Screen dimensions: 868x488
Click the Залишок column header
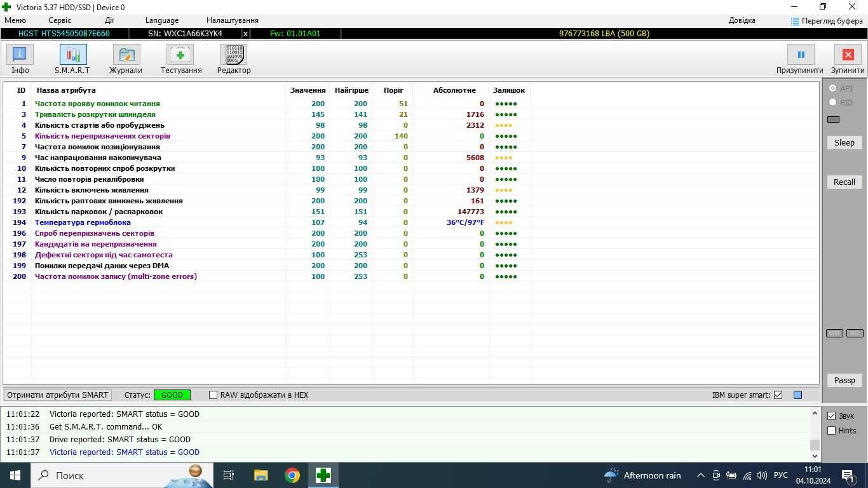tap(509, 90)
